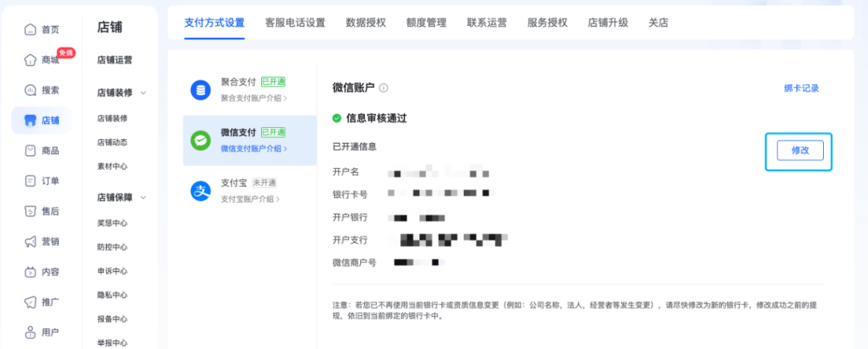Click the 微信支付 green icon

coord(200,141)
